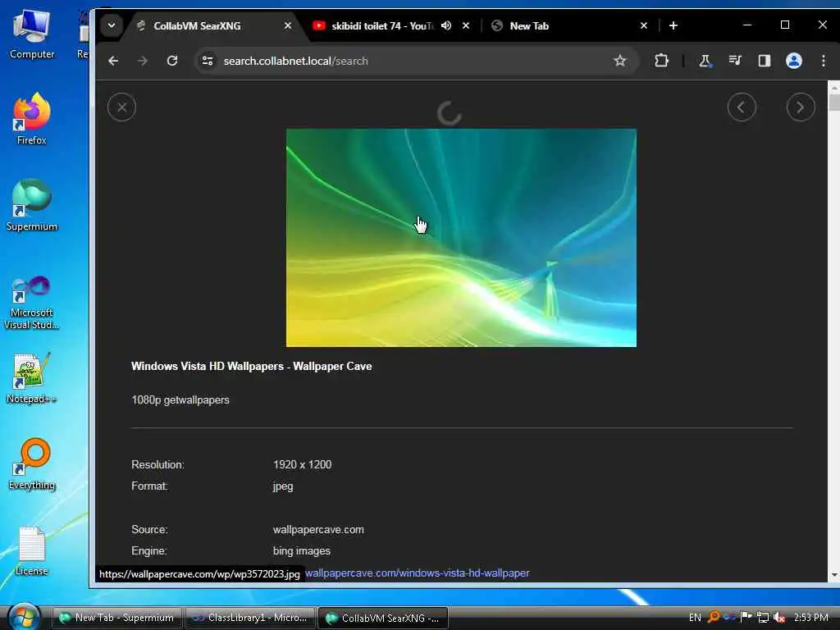Select the 1080p getwallpapers text
Image resolution: width=840 pixels, height=630 pixels.
[x=180, y=399]
